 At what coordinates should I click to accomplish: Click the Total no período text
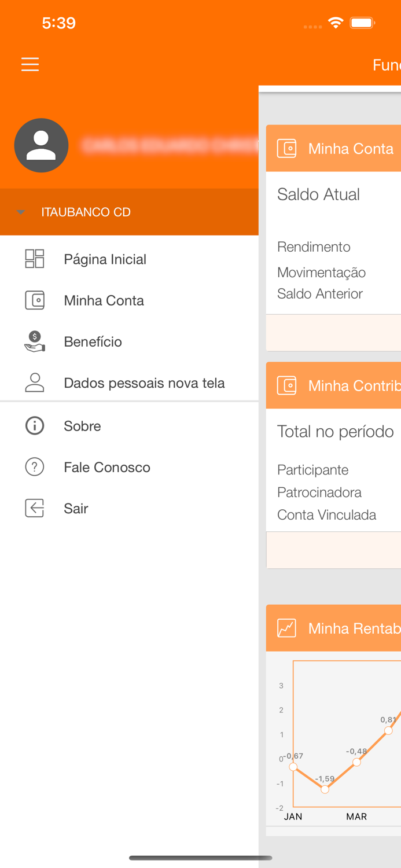336,431
